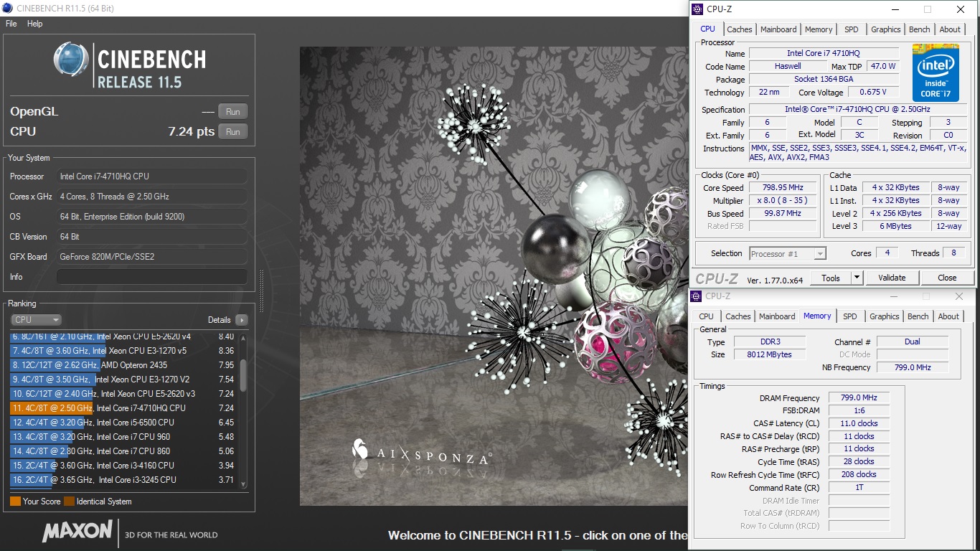Switch to Bench tab in bottom CPU-Z
This screenshot has width=980, height=551.
[918, 316]
